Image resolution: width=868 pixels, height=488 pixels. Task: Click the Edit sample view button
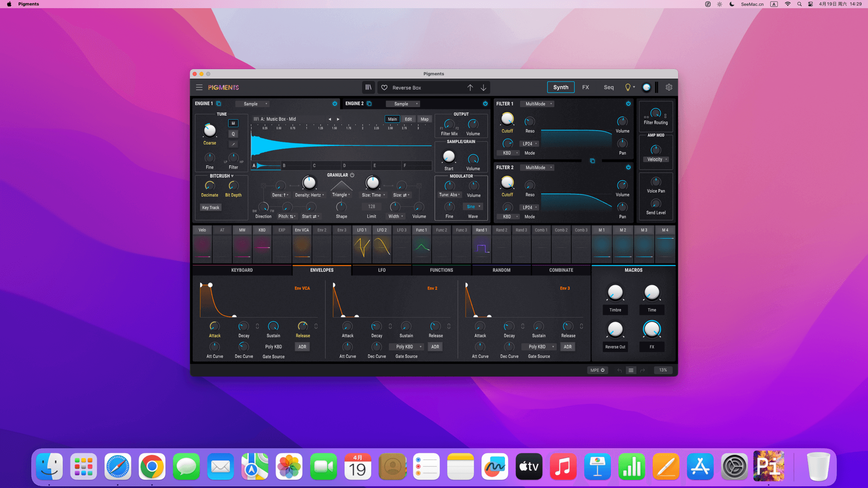click(408, 119)
